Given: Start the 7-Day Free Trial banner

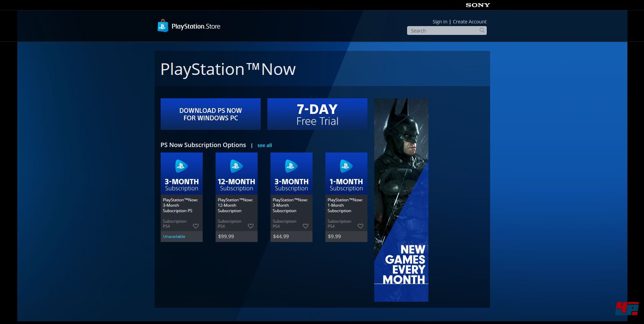Looking at the screenshot, I should [317, 114].
